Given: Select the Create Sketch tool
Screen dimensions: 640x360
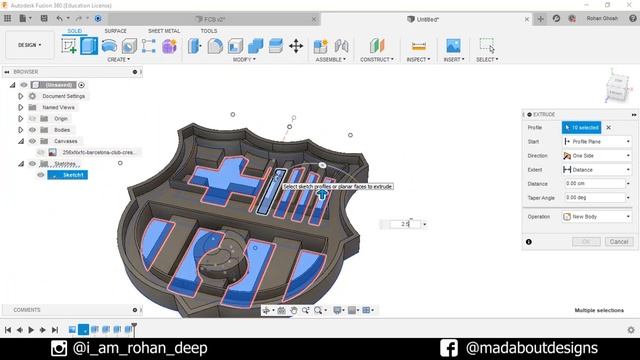Looking at the screenshot, I should pos(69,46).
